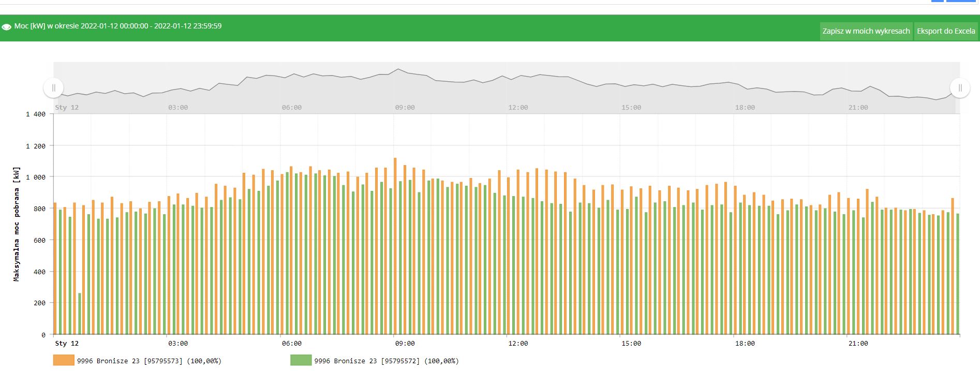Click the tallest orange bar at 09:00

coord(395,246)
